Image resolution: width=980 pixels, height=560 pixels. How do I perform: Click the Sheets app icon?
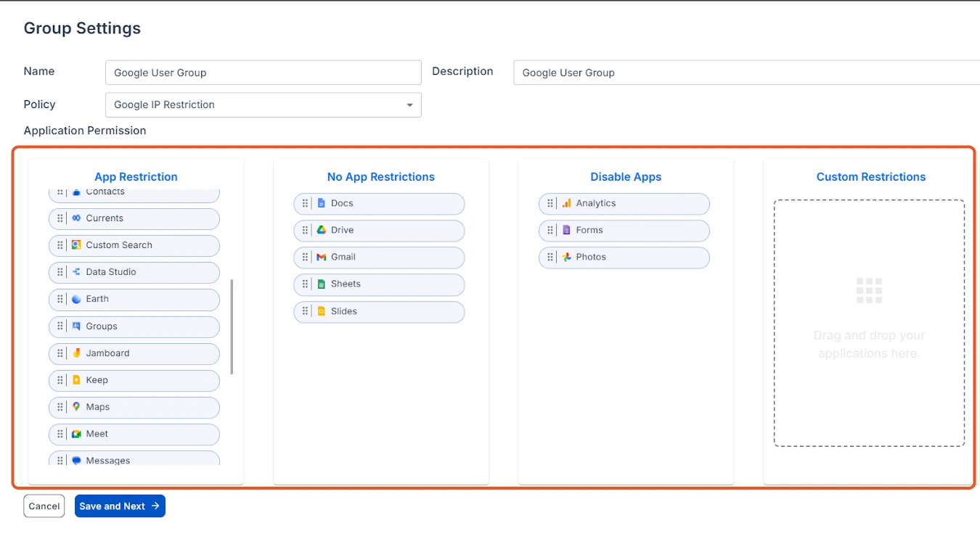[322, 284]
